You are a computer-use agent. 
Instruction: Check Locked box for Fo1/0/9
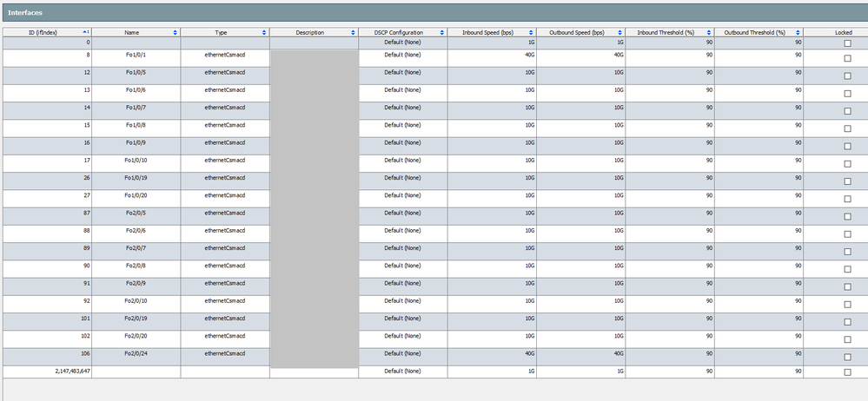[847, 146]
